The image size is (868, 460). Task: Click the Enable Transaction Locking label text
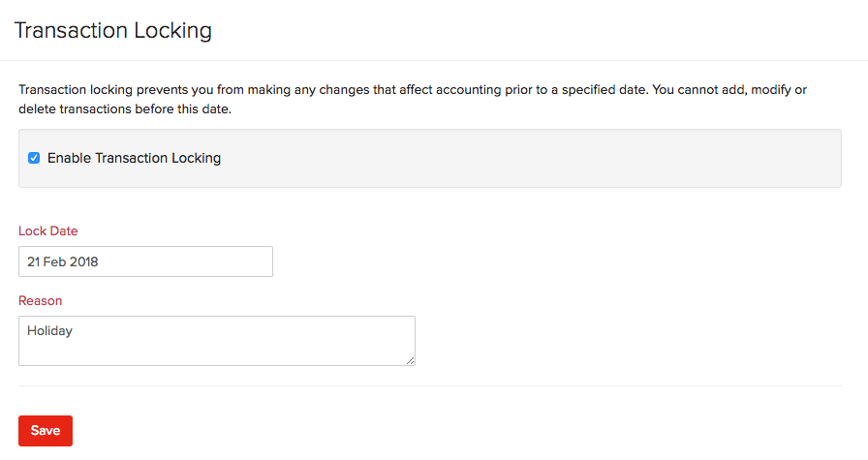134,158
